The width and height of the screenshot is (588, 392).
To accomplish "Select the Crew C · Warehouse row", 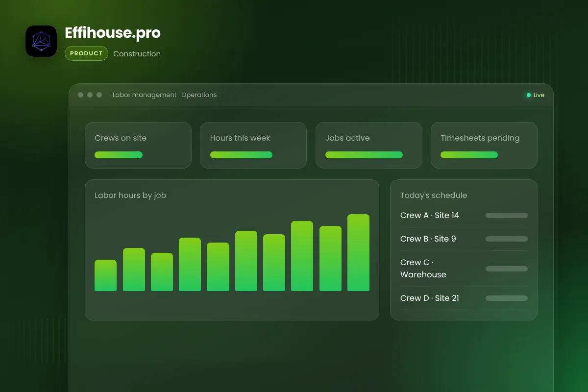I will coord(464,269).
